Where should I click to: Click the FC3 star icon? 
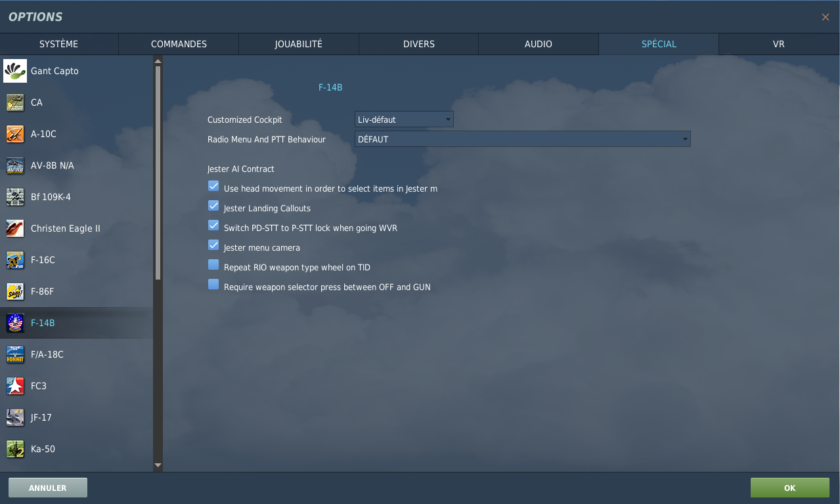coord(15,386)
